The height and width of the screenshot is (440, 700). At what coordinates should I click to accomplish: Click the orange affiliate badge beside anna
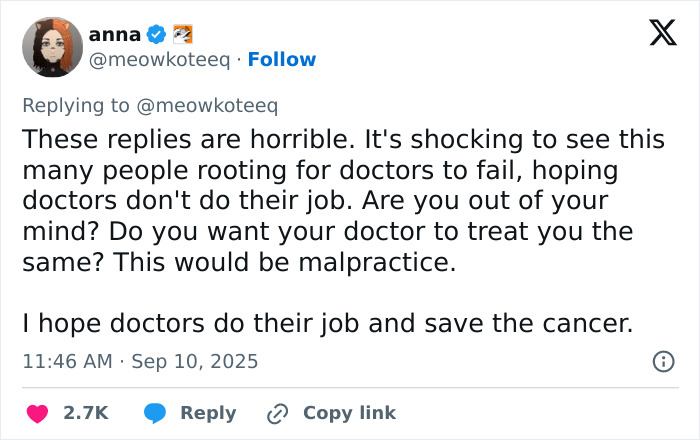(x=183, y=34)
